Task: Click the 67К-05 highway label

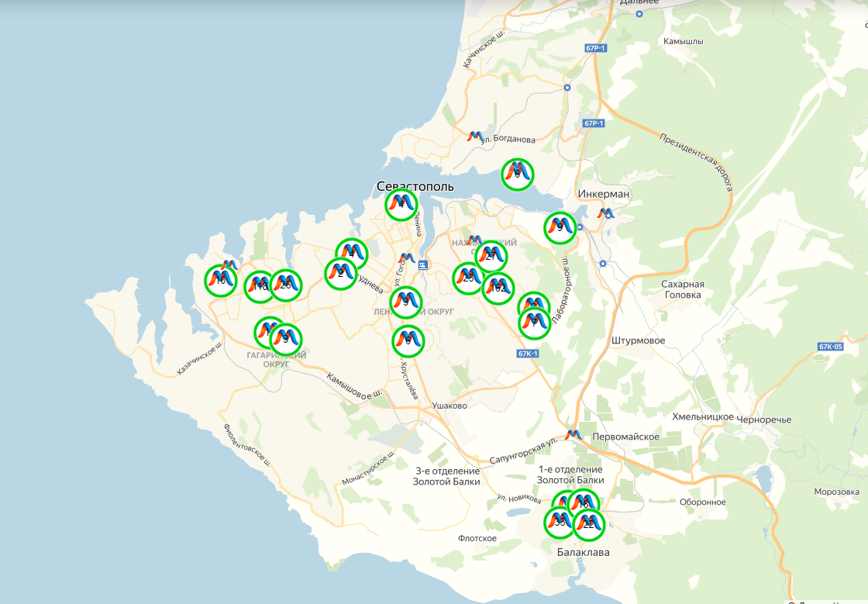Action: coord(831,346)
